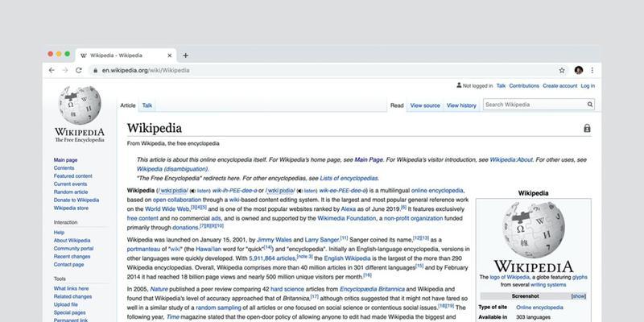Open Lists of encyclopedias link
The width and height of the screenshot is (644, 322).
click(x=349, y=178)
